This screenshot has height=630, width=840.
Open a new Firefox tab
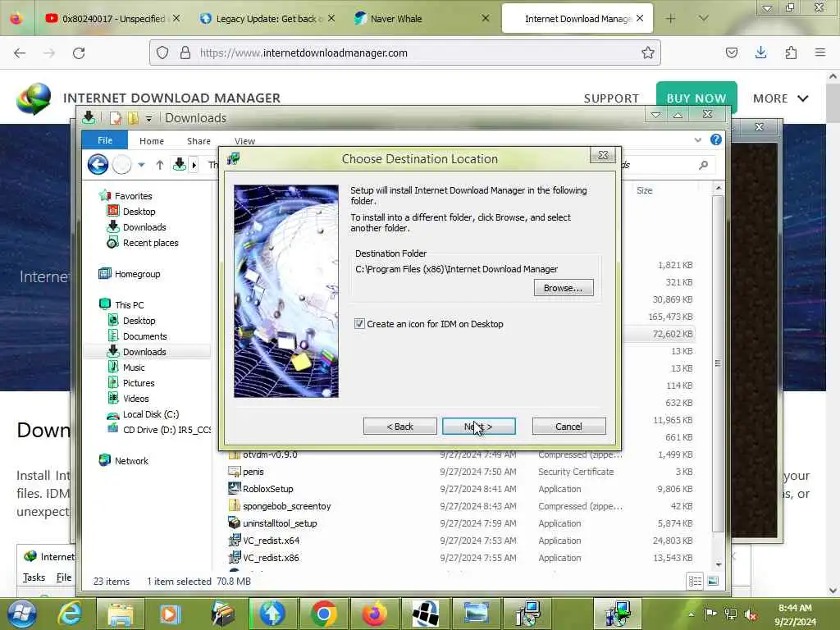670,19
